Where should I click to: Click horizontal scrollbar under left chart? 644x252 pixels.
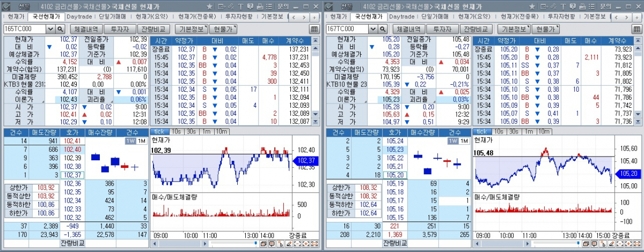click(x=180, y=243)
